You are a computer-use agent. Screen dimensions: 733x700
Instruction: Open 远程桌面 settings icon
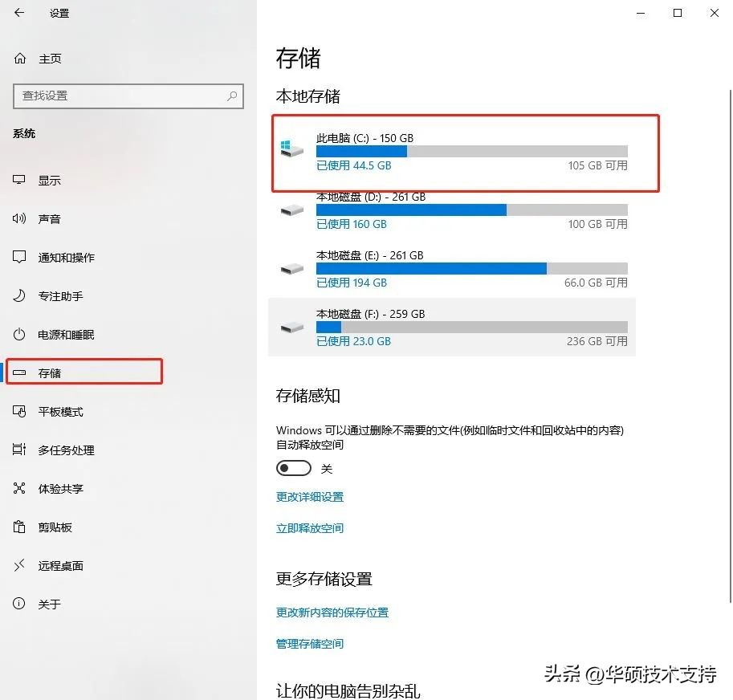tap(18, 565)
